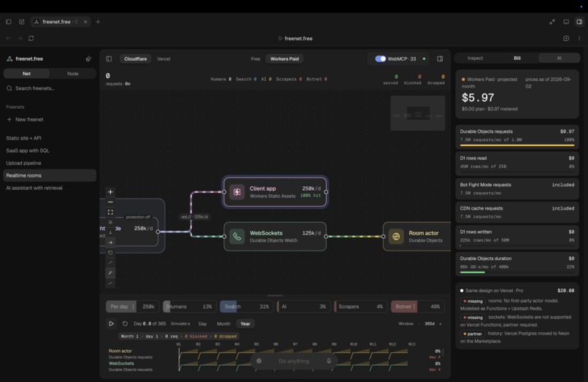Close the freenet.free browser tab
The width and height of the screenshot is (588, 382).
point(85,22)
